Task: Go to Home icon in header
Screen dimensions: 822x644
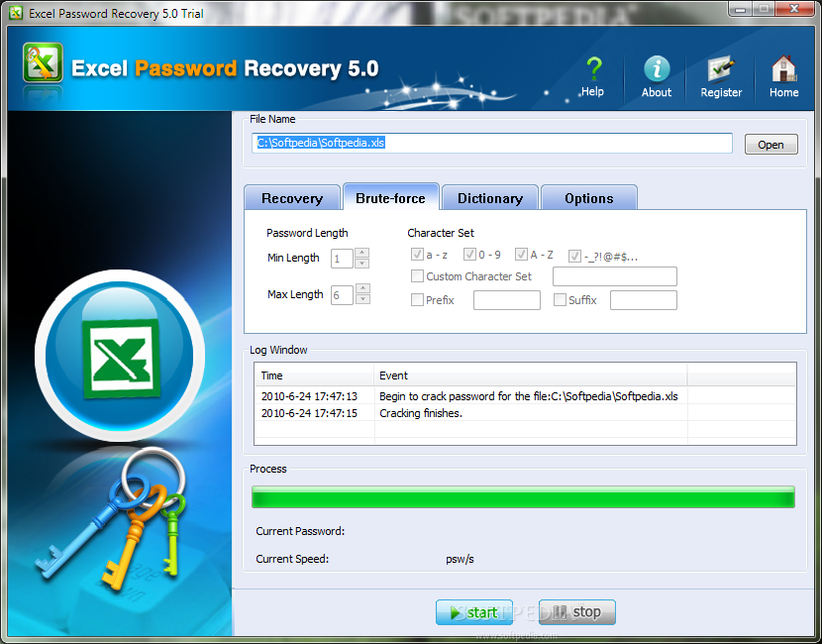Action: pyautogui.click(x=783, y=76)
